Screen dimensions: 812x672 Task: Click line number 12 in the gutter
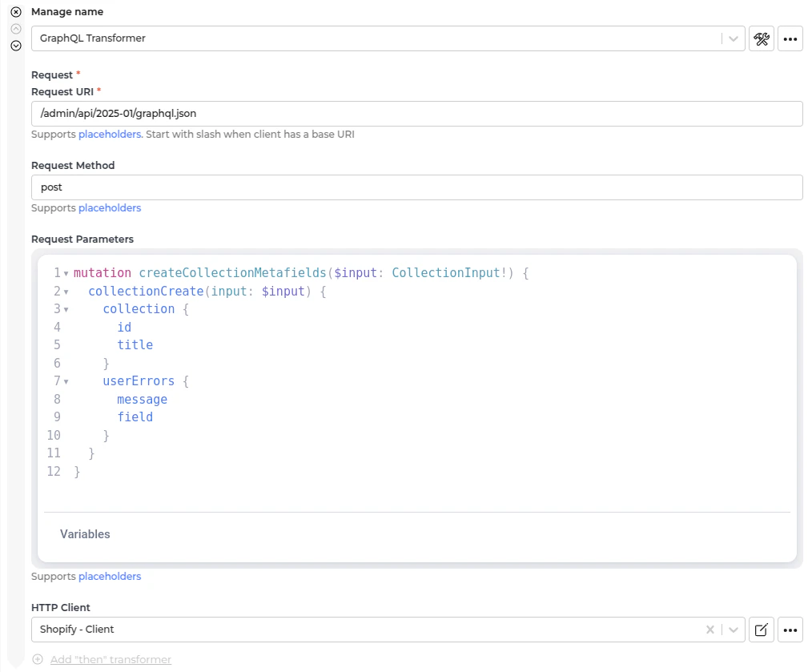coord(54,472)
